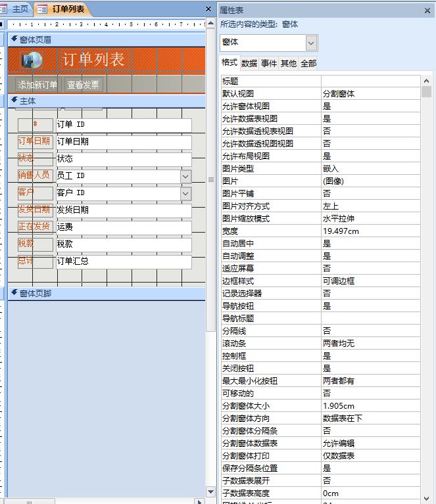436x504 pixels.
Task: Open the 格式 property tab
Action: click(x=230, y=62)
